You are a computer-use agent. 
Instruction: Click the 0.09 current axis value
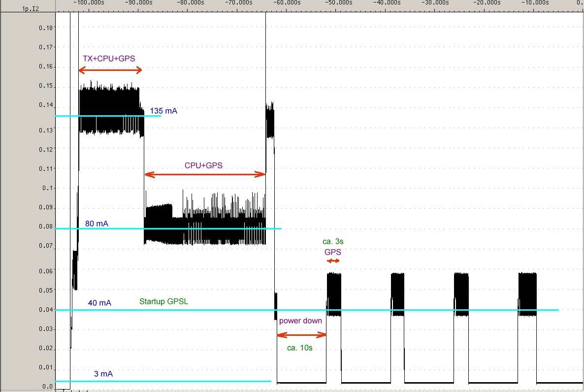click(x=46, y=207)
